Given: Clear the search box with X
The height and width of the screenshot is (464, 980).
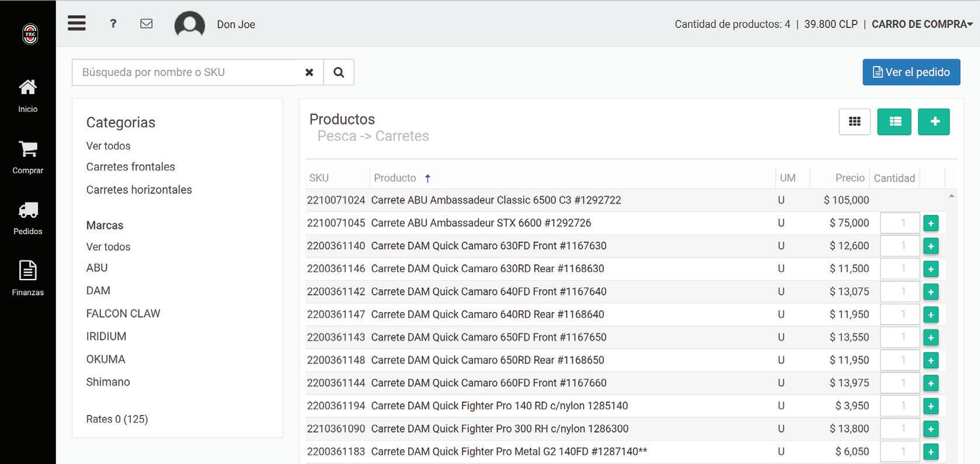Looking at the screenshot, I should 310,72.
